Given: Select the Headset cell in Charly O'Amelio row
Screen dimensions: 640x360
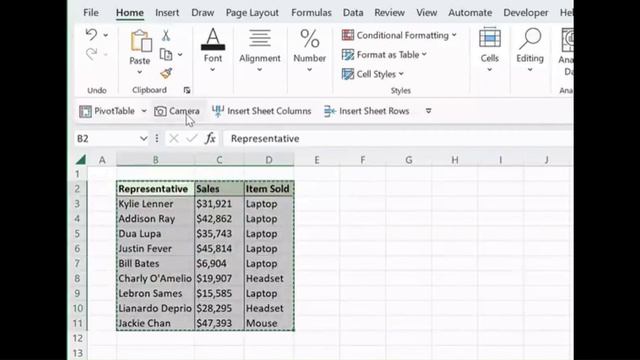Looking at the screenshot, I should (x=269, y=278).
